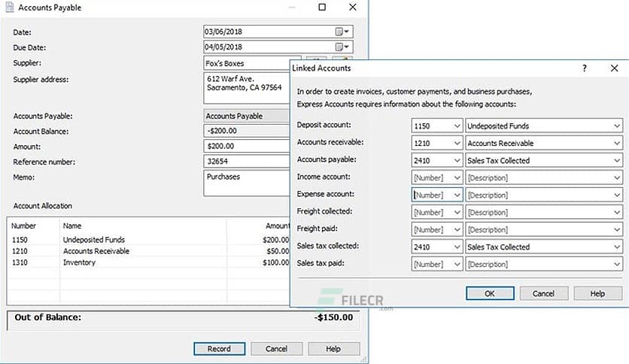Expand Sales tax paid number dropdown
This screenshot has width=629, height=364.
[x=457, y=264]
